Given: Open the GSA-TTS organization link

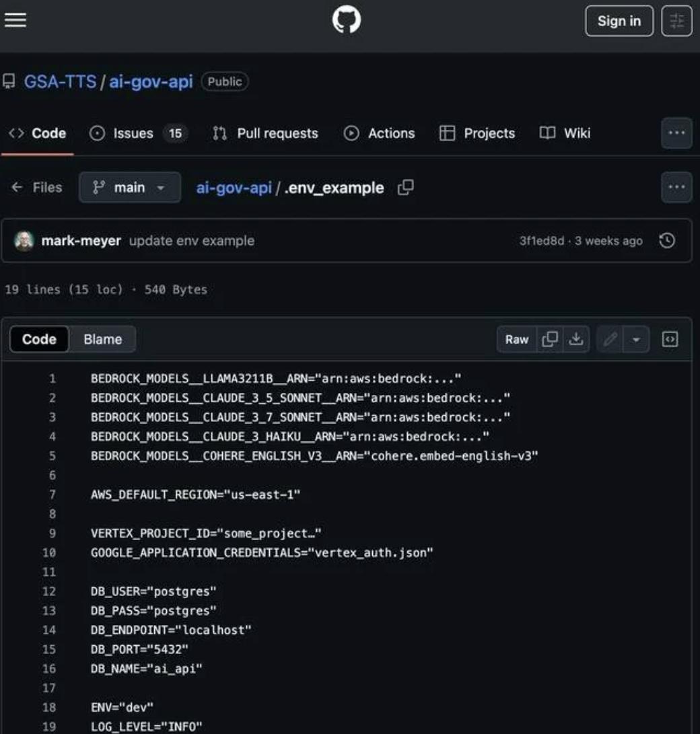Looking at the screenshot, I should tap(61, 81).
